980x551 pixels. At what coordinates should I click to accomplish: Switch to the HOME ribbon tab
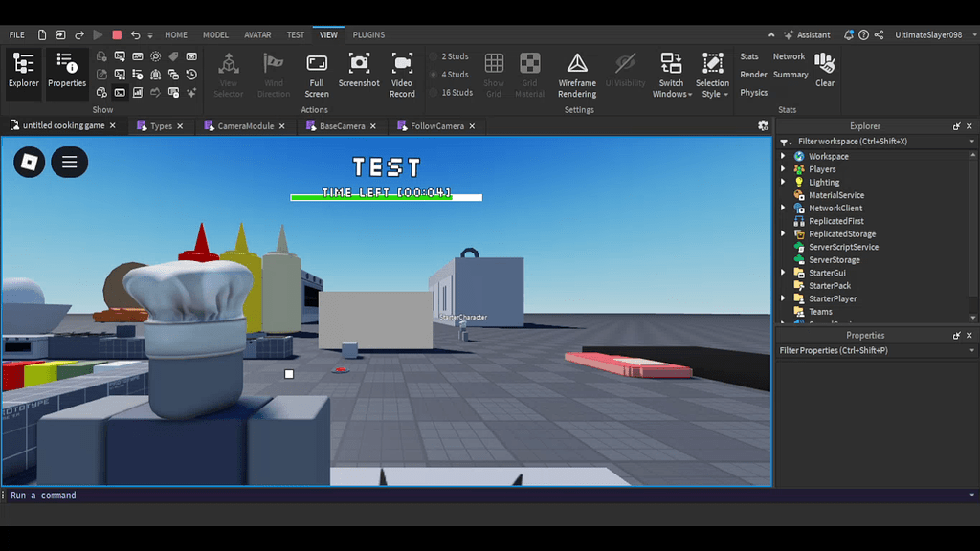coord(176,34)
